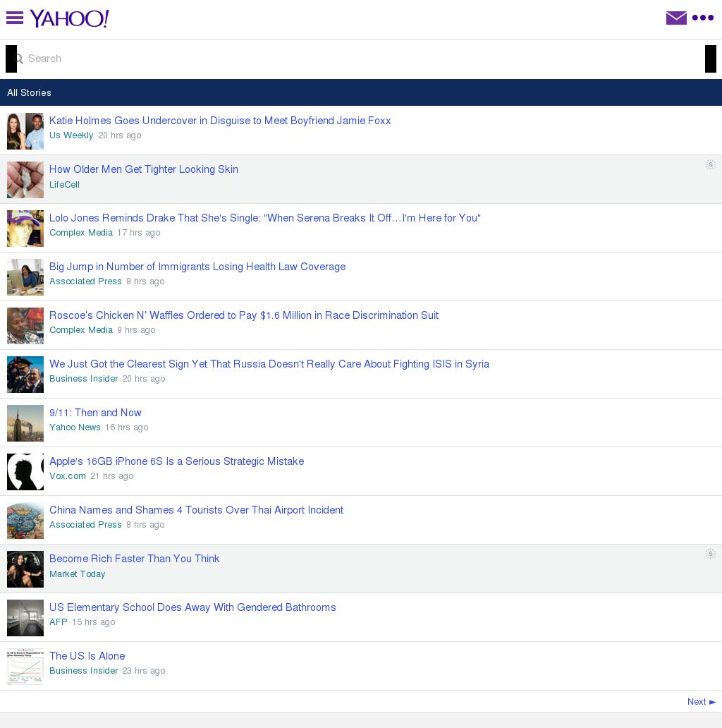The image size is (722, 728).
Task: Open AdChoices icon on Market Today ad
Action: click(x=710, y=554)
